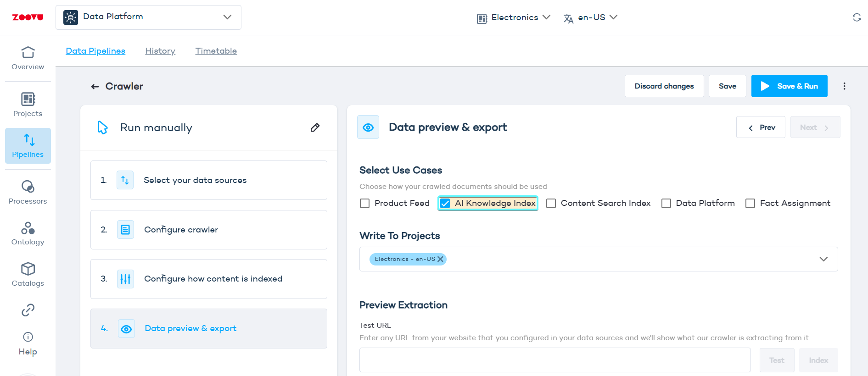Screen dimensions: 868x376
Task: Enable the Product Feed checkbox
Action: pos(365,204)
